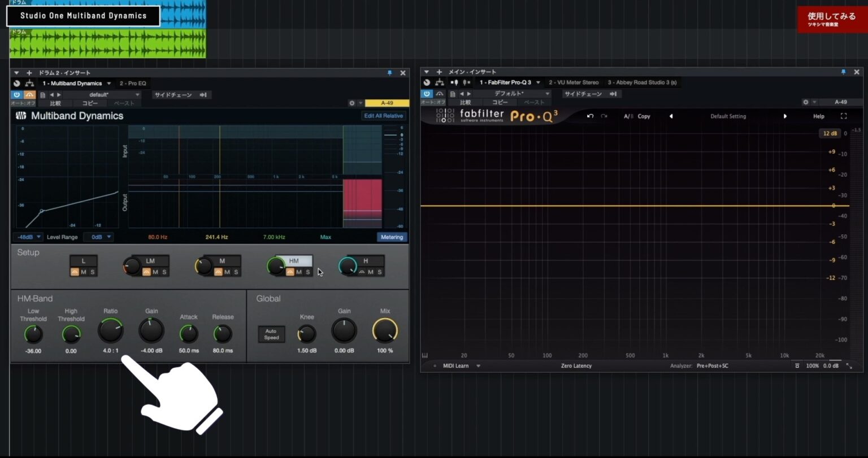
Task: Pin the drum insert plugin window
Action: (389, 73)
